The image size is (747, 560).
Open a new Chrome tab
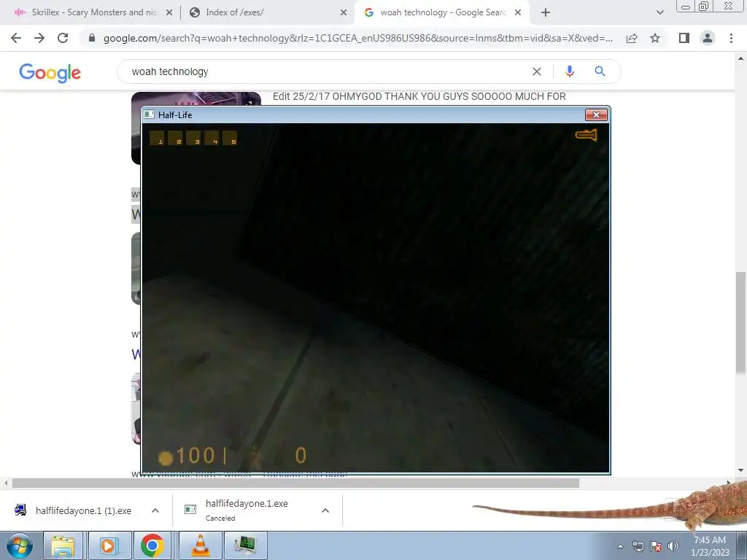point(546,12)
